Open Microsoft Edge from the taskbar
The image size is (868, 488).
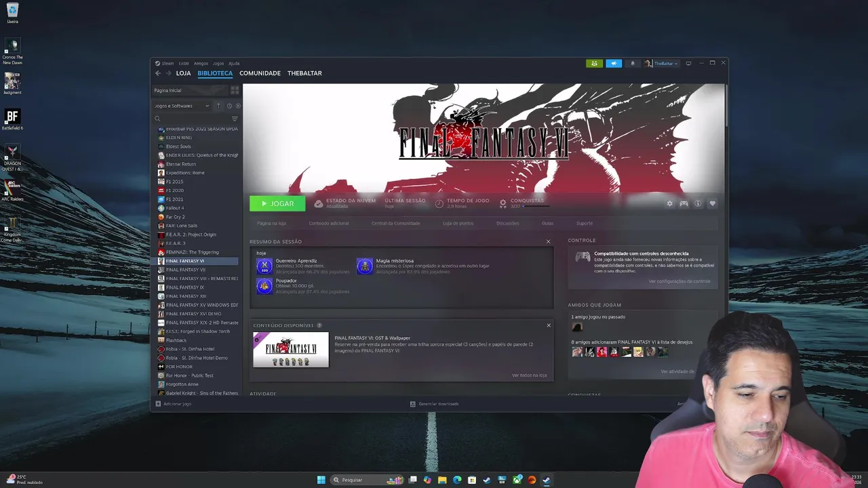[457, 480]
